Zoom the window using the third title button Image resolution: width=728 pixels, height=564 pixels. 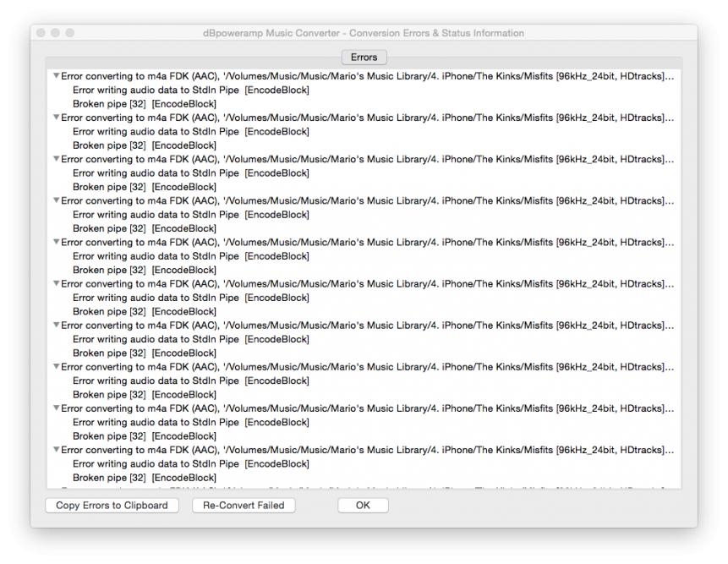pos(70,33)
